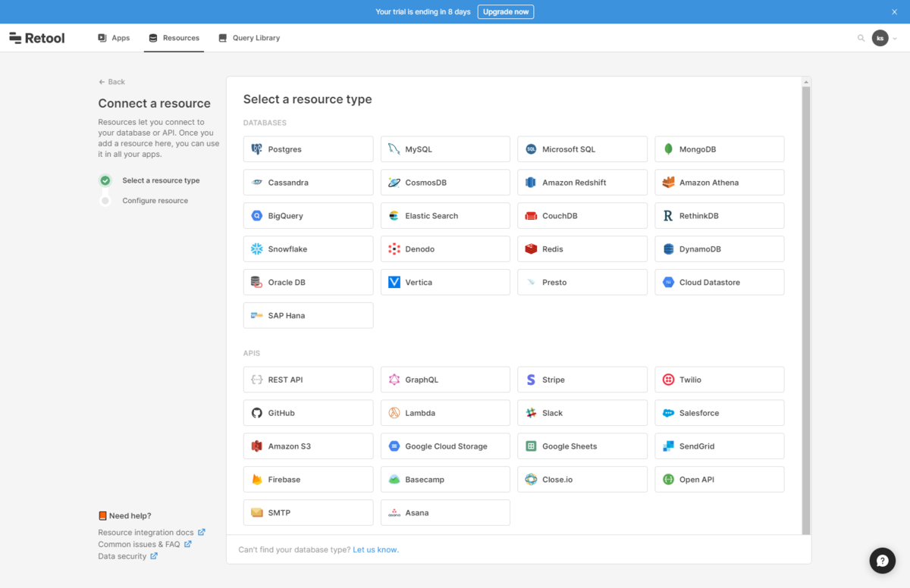
Task: Click the Google Sheets icon
Action: click(x=531, y=446)
